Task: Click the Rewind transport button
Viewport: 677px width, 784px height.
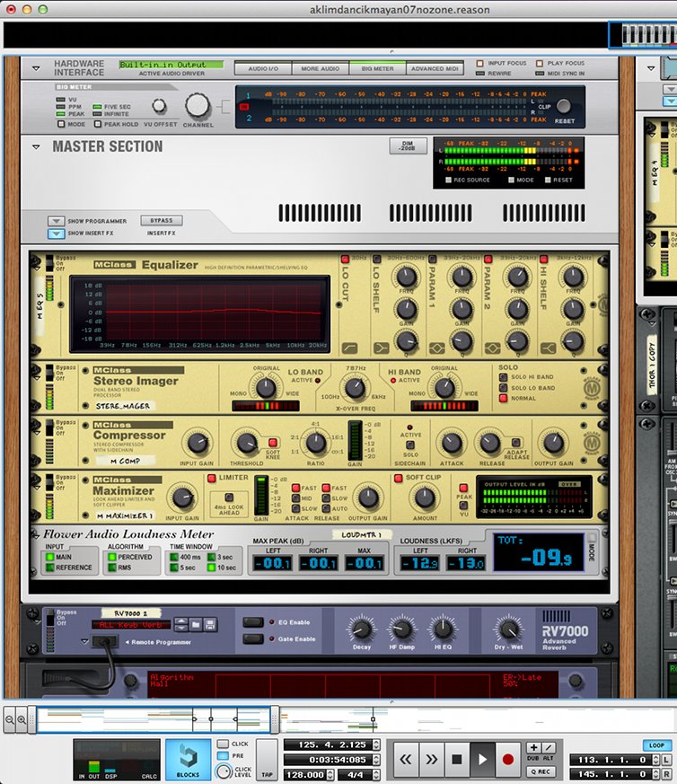Action: [x=406, y=760]
